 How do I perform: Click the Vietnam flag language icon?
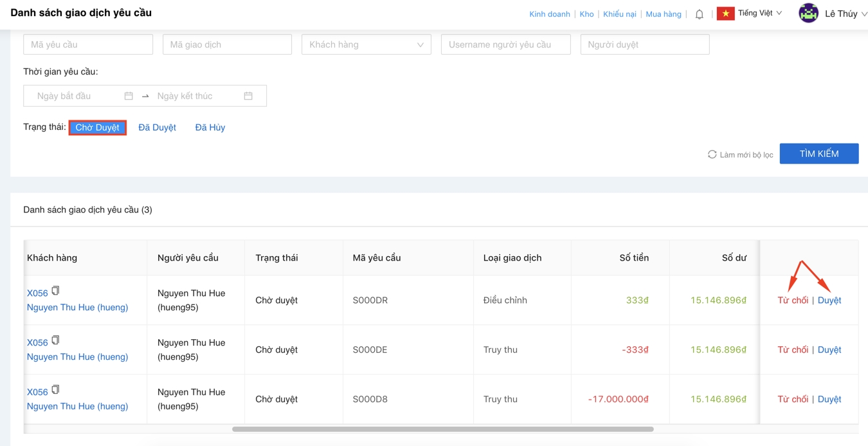(x=725, y=14)
